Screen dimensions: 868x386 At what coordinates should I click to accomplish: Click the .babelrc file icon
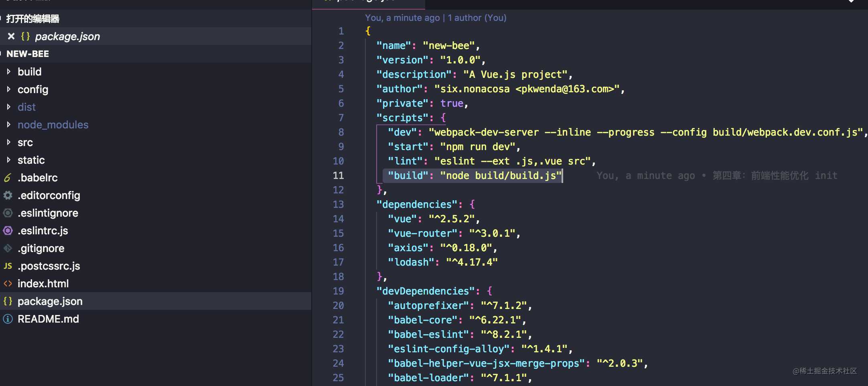click(x=8, y=177)
